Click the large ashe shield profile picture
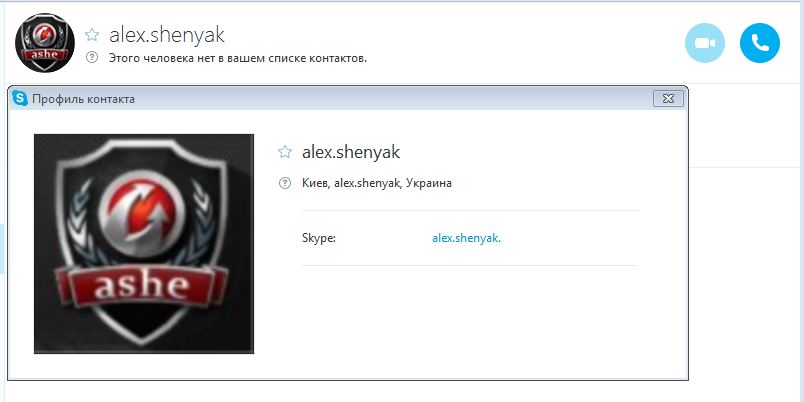Image resolution: width=804 pixels, height=402 pixels. coord(144,244)
